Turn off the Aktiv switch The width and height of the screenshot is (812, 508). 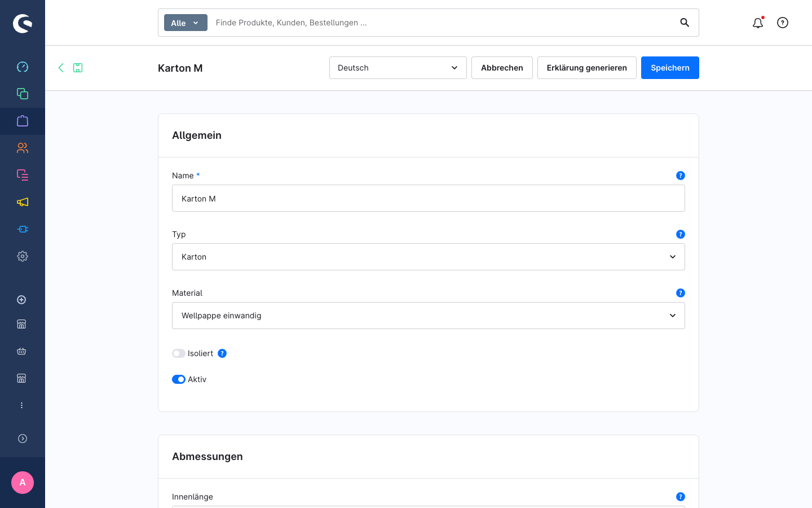(179, 379)
